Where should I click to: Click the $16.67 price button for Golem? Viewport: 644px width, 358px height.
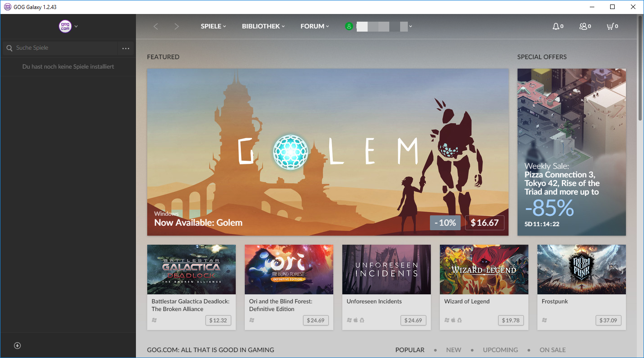tap(485, 223)
